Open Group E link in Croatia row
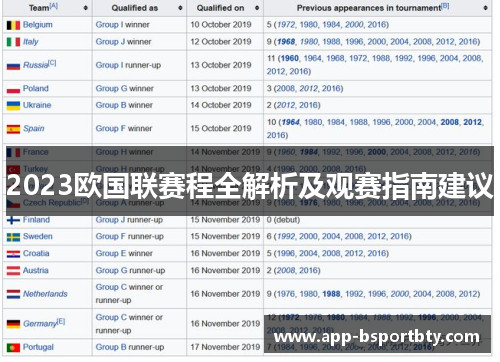This screenshot has width=500, height=362. (x=111, y=254)
